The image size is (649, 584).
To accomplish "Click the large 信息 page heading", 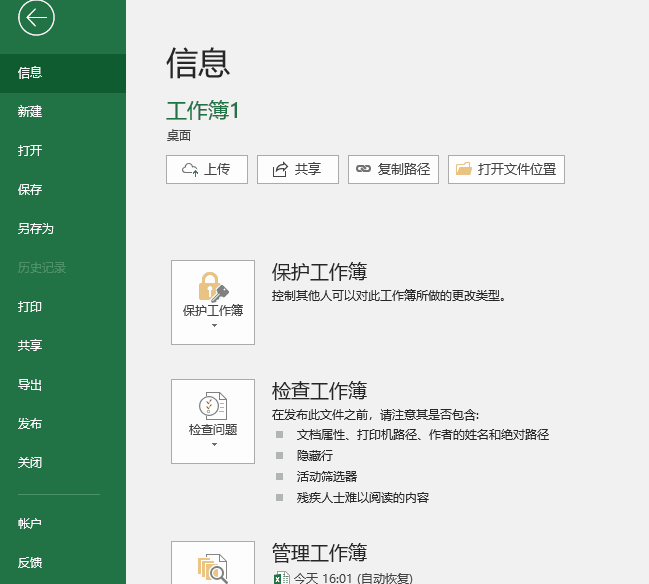I will click(198, 62).
